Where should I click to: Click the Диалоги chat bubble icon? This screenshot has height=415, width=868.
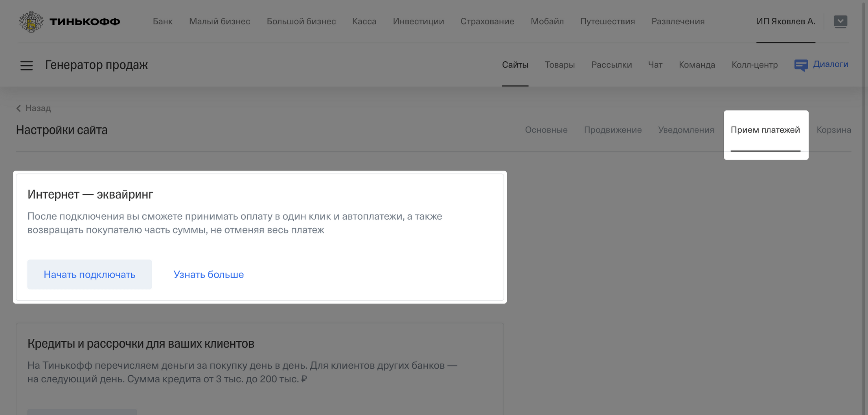click(x=801, y=65)
